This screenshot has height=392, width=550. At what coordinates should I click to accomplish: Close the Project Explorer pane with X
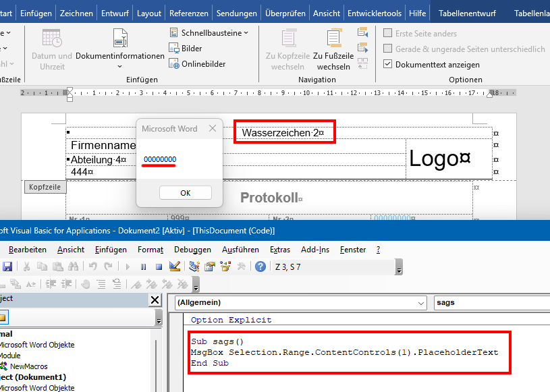(x=155, y=300)
